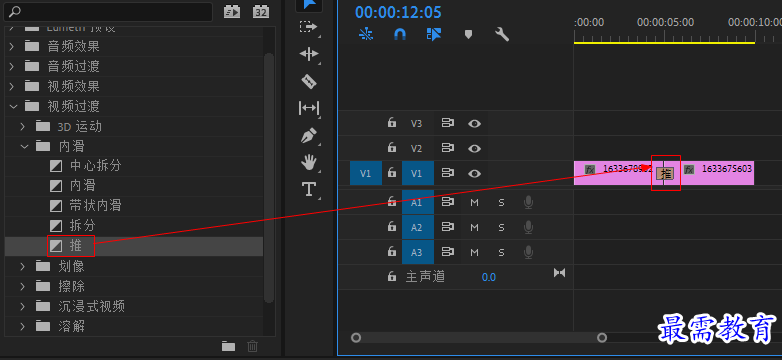Add a marker with the marker icon
The height and width of the screenshot is (360, 782).
(x=468, y=34)
